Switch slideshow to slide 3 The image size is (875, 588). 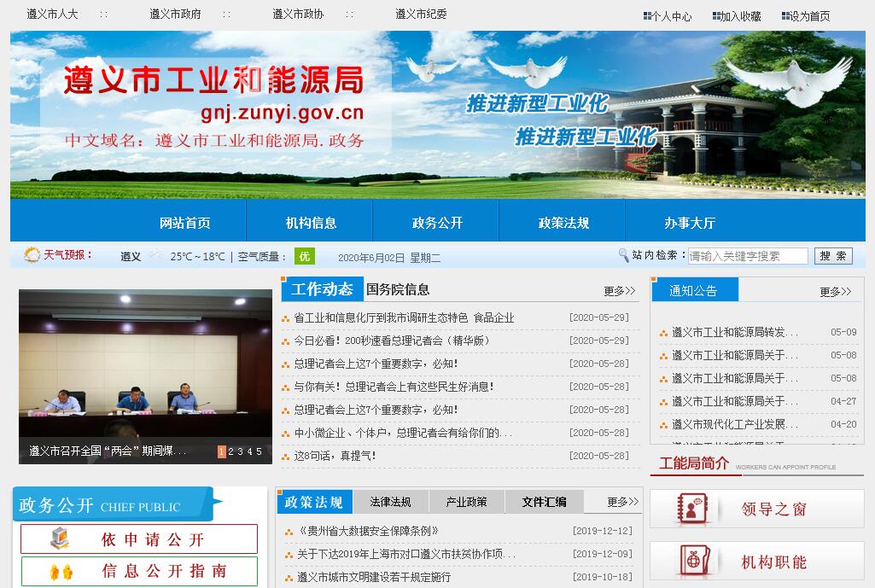[241, 451]
